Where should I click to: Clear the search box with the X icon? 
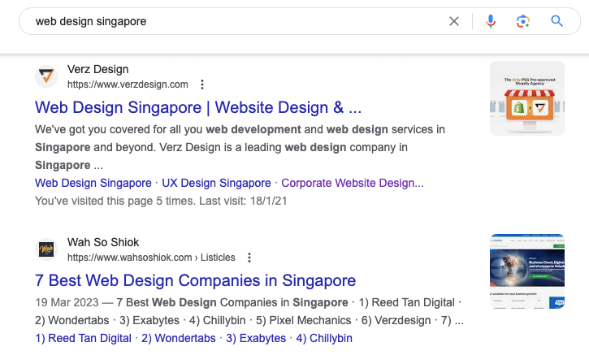[454, 21]
